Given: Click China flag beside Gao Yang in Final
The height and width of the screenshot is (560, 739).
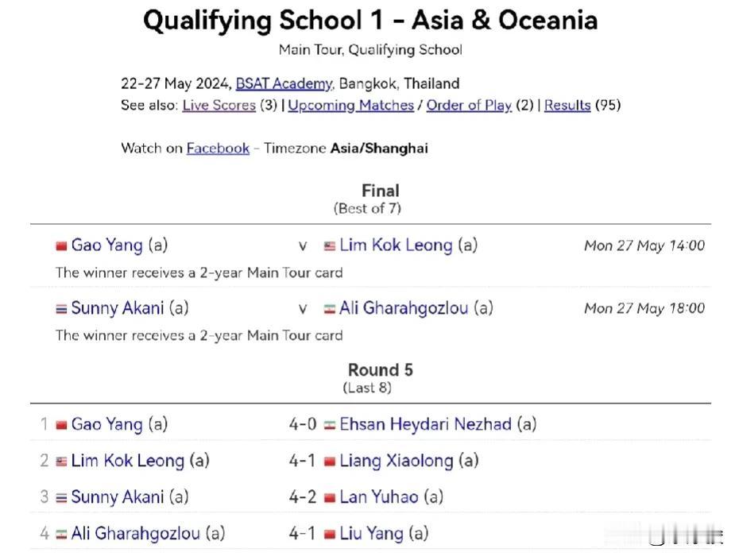Looking at the screenshot, I should point(61,246).
